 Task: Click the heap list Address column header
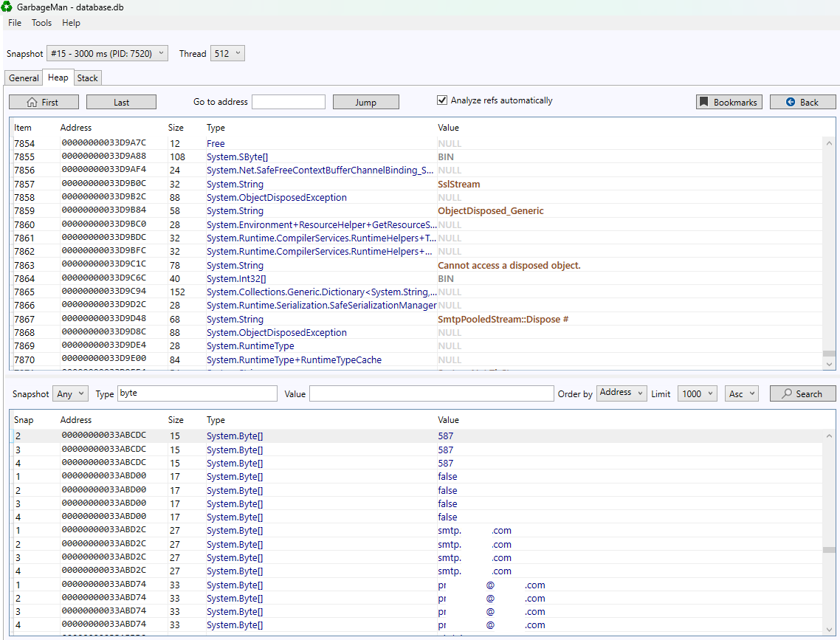click(75, 128)
